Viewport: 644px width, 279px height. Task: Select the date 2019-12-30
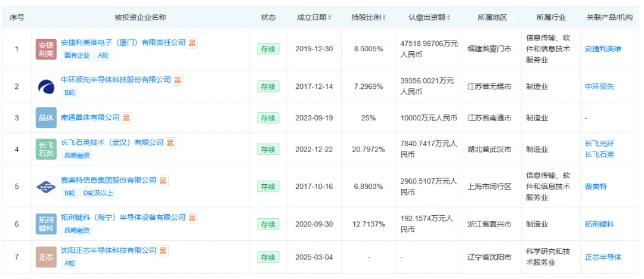click(x=314, y=49)
